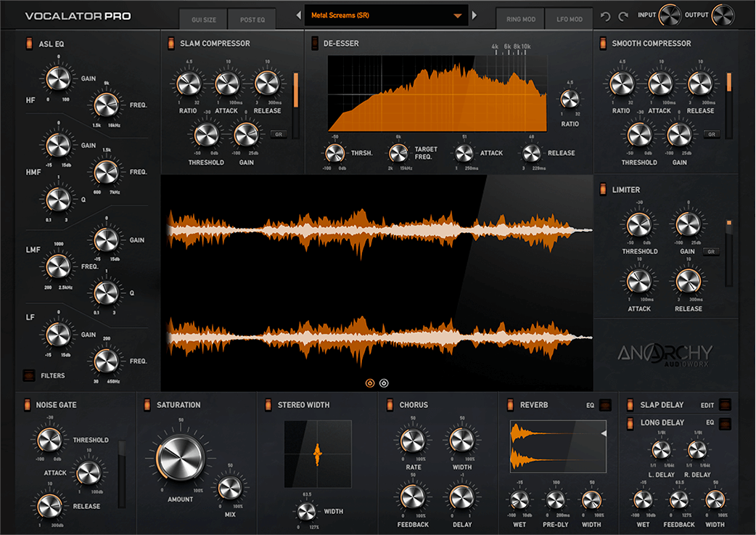Screen dimensions: 756x535
Task: Click the Chorus RATE knob
Action: tap(413, 440)
